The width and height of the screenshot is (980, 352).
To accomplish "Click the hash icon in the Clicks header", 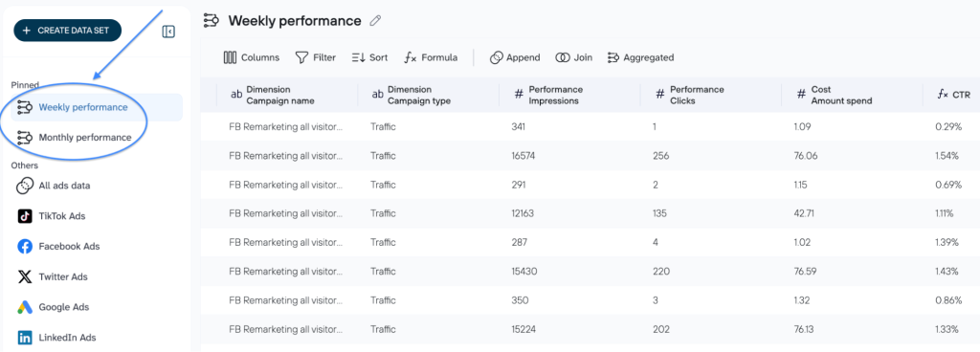I will 659,95.
